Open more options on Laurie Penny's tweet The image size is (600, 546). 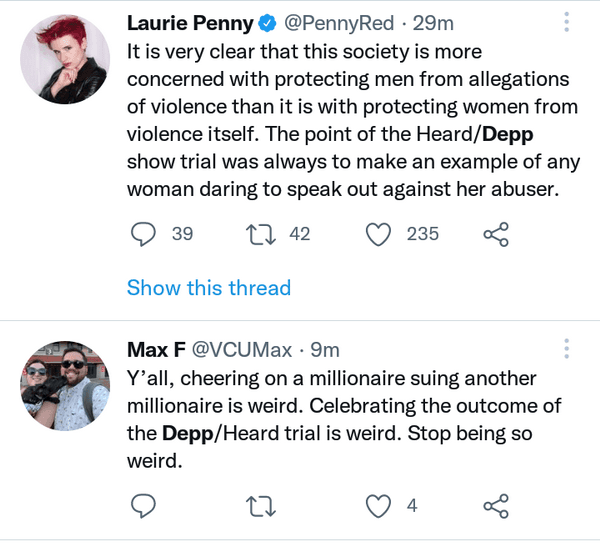(567, 22)
